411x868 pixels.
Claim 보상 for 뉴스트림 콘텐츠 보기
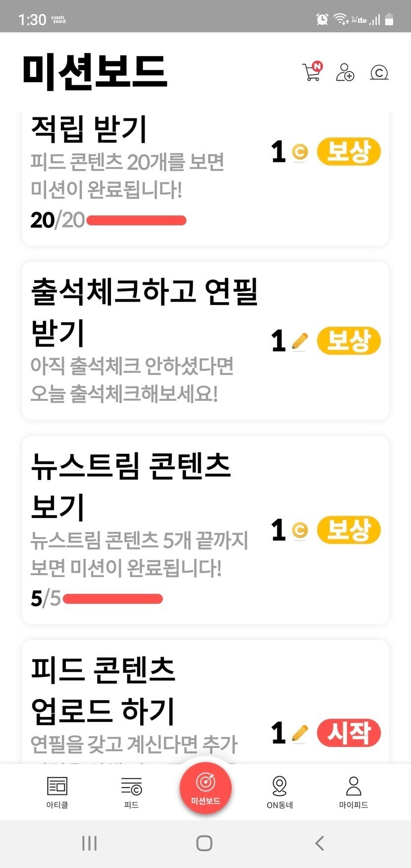pyautogui.click(x=349, y=530)
